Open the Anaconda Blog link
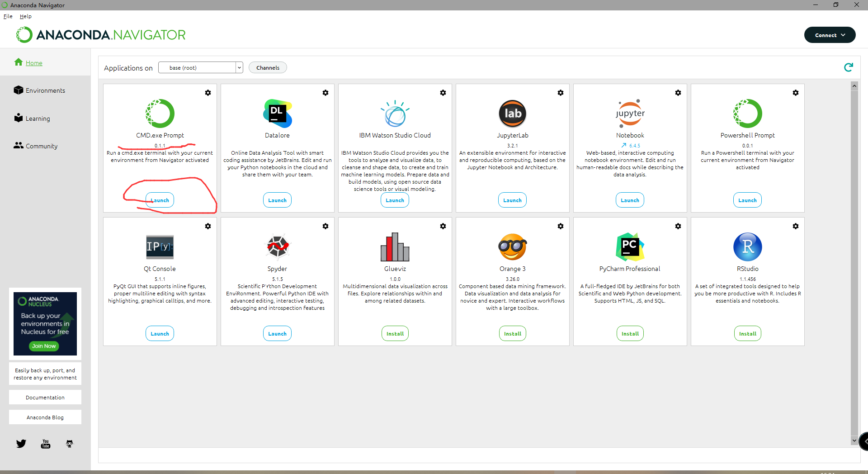This screenshot has height=474, width=868. (x=45, y=417)
